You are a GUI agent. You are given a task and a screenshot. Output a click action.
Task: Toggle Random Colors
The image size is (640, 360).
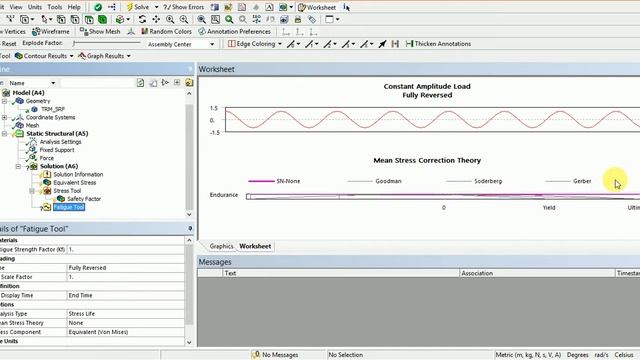(x=166, y=31)
